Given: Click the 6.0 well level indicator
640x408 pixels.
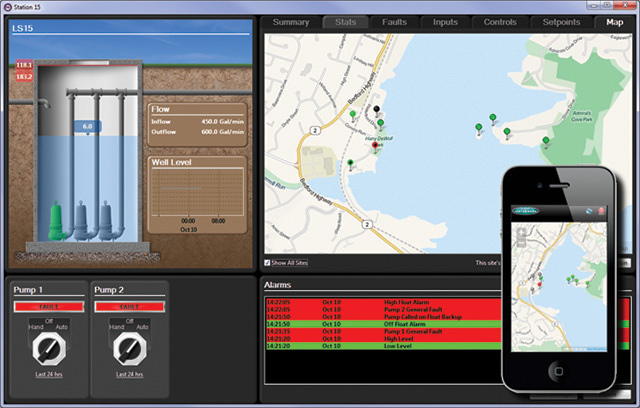Looking at the screenshot, I should [x=87, y=126].
